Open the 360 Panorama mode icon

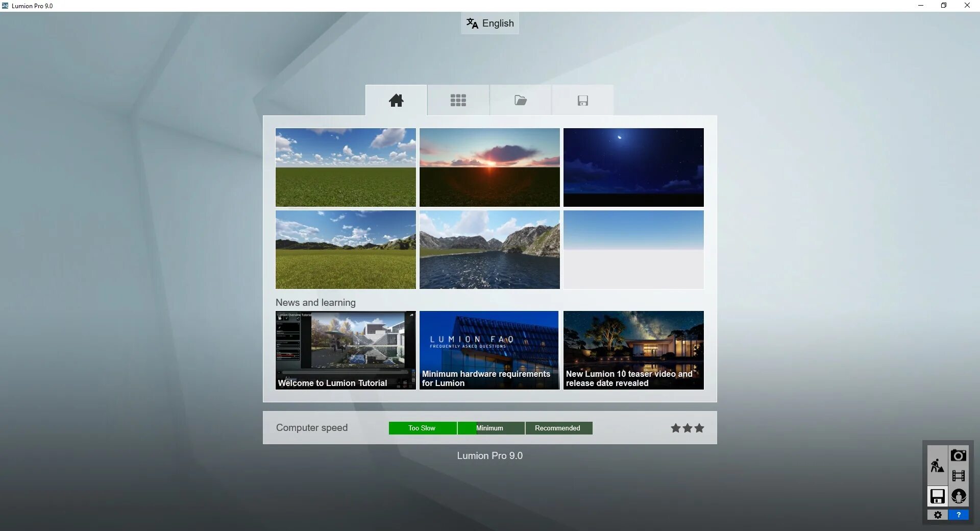959,496
